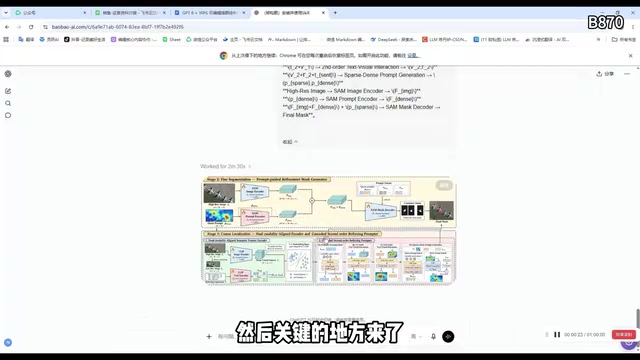Start a new chat from the sidebar
Image resolution: width=640 pixels, height=360 pixels.
[x=8, y=91]
